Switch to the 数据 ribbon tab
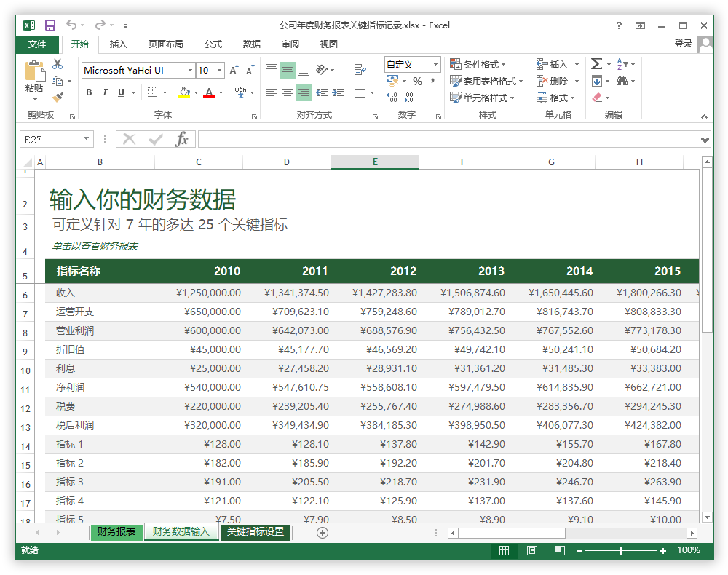728x575 pixels. (252, 44)
